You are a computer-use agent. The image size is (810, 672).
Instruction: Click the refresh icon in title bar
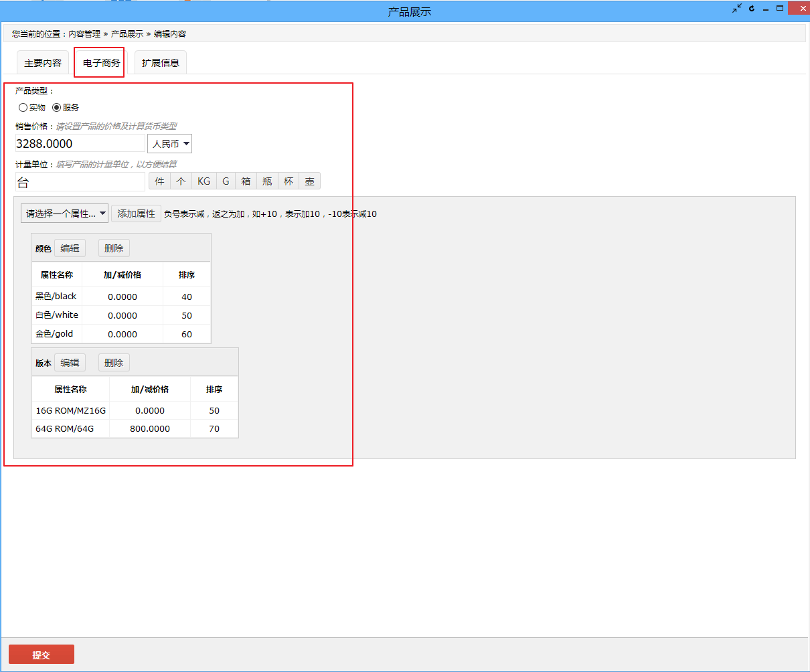click(x=752, y=9)
